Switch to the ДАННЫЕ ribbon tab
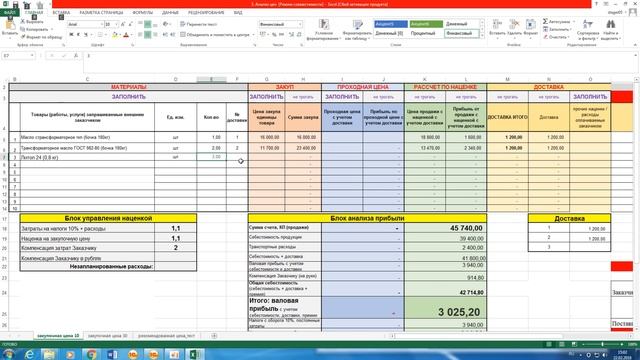The width and height of the screenshot is (640, 360). point(170,13)
